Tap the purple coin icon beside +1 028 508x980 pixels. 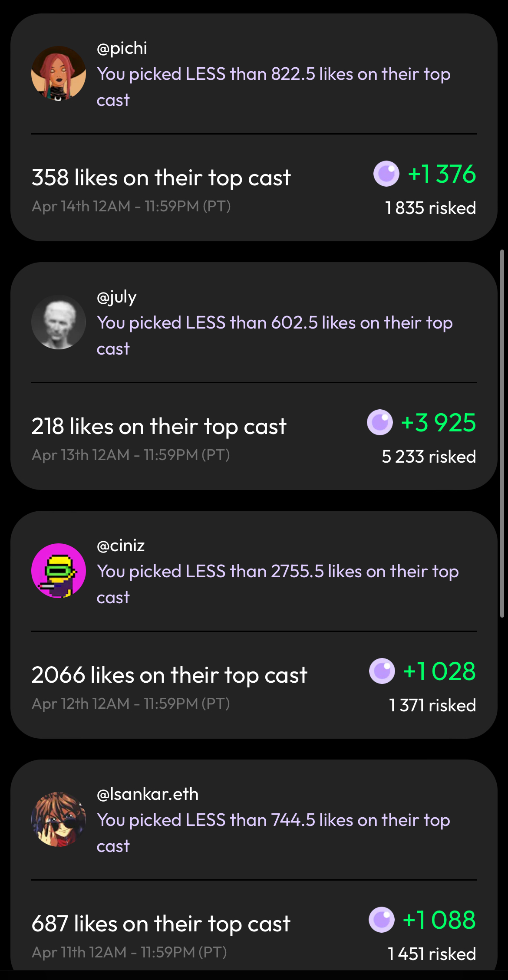382,671
